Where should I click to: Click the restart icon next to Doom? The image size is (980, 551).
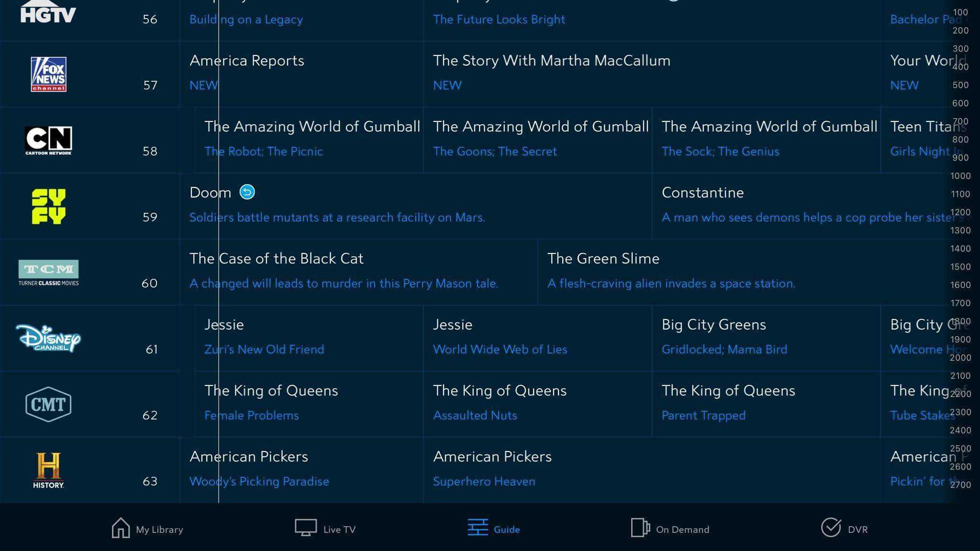point(246,192)
